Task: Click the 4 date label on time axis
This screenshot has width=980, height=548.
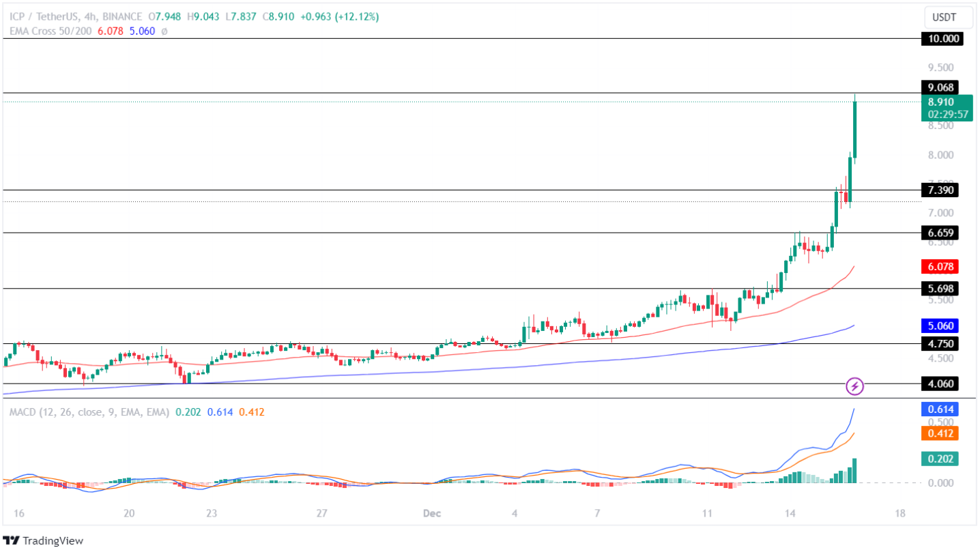Action: tap(515, 514)
